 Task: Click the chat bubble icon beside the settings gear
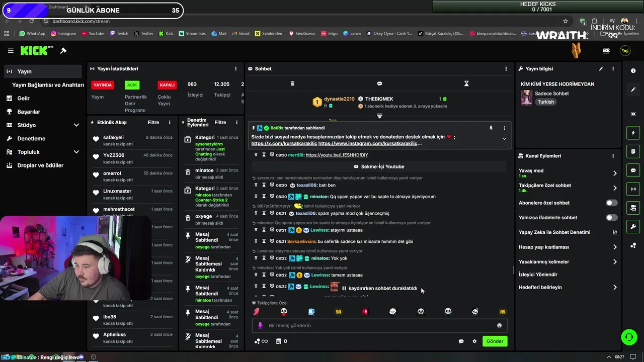461,341
